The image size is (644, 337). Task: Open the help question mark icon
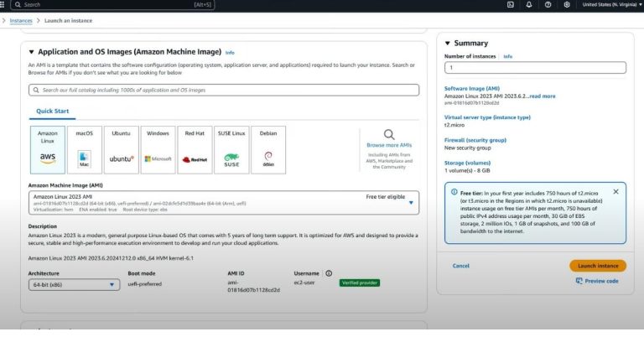point(548,4)
